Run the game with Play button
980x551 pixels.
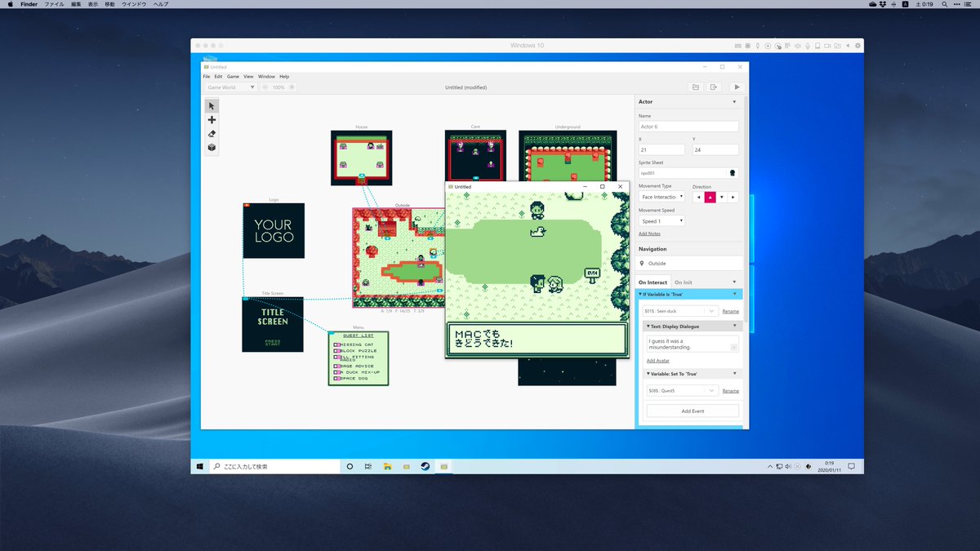737,87
